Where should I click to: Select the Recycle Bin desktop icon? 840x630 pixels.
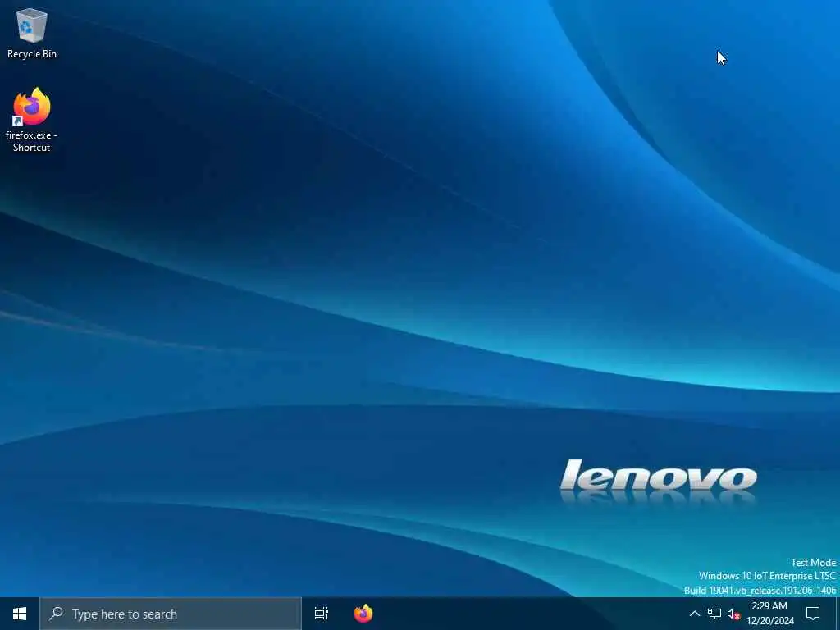(x=32, y=33)
